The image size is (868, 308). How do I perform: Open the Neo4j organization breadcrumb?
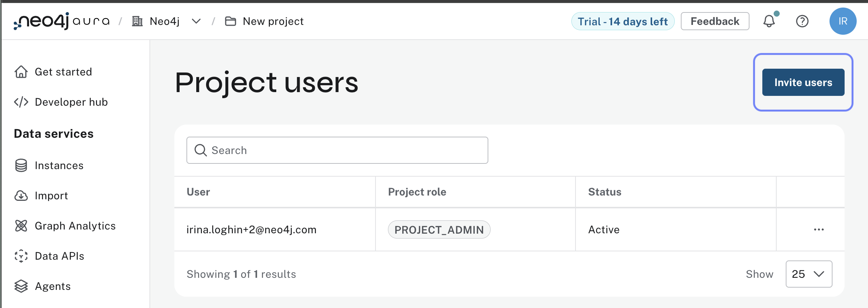click(165, 21)
